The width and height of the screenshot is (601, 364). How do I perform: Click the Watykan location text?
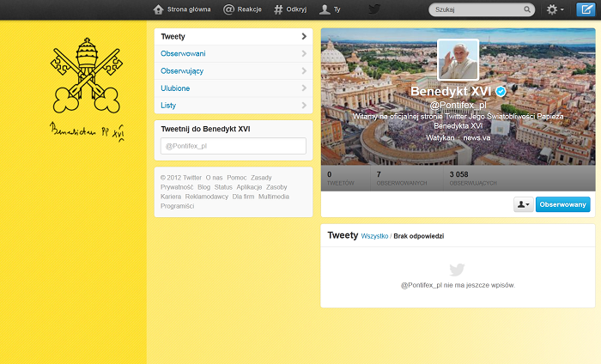(440, 137)
